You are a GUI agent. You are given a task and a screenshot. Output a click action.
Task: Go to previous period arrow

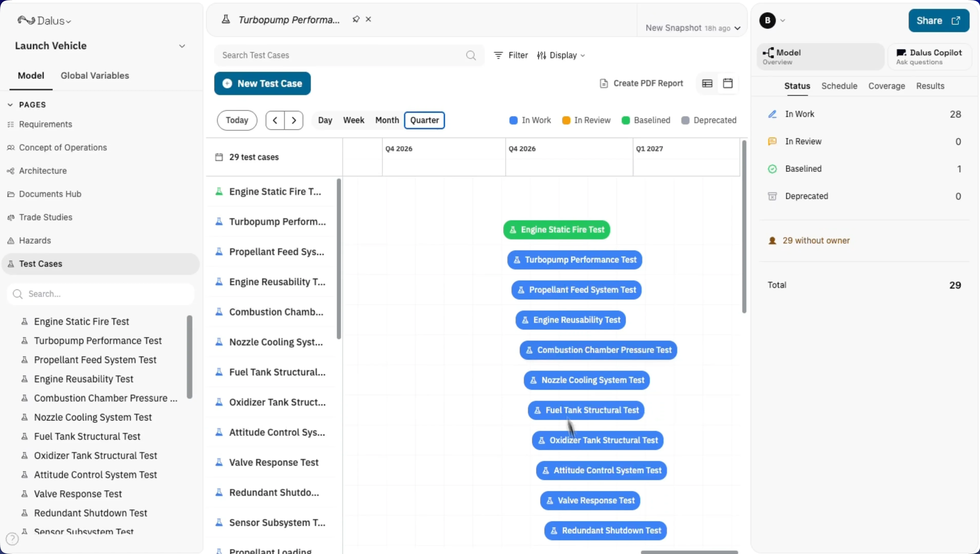275,120
